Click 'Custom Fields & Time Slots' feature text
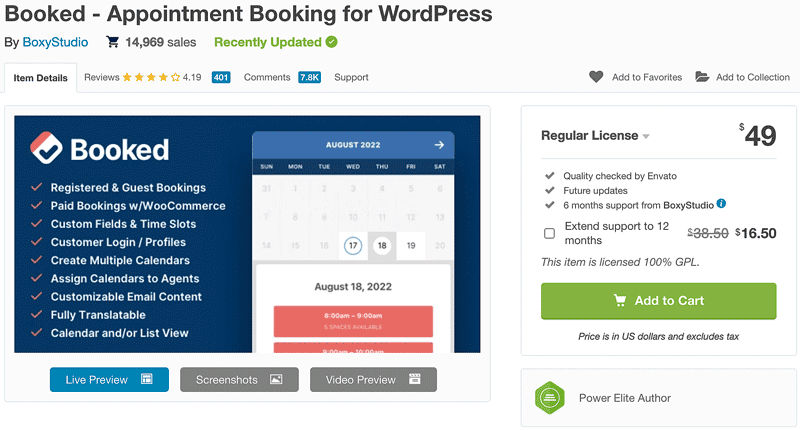Screen dimensions: 800x430 tap(123, 224)
